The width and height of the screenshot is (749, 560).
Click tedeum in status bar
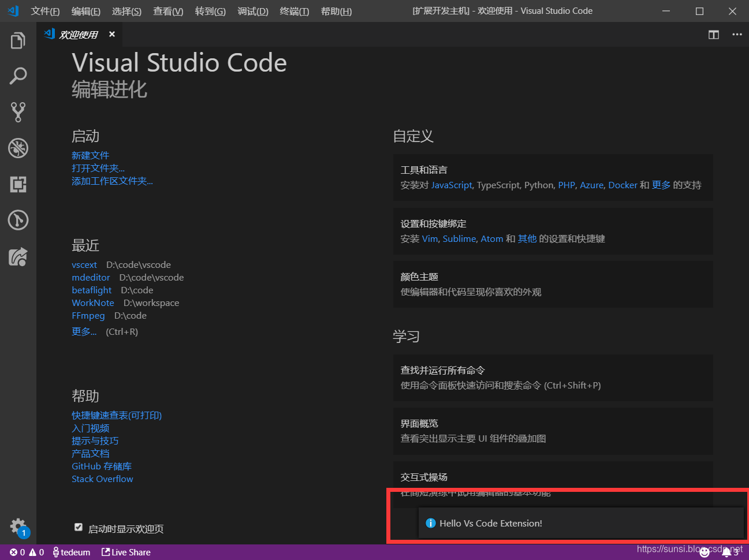[72, 552]
